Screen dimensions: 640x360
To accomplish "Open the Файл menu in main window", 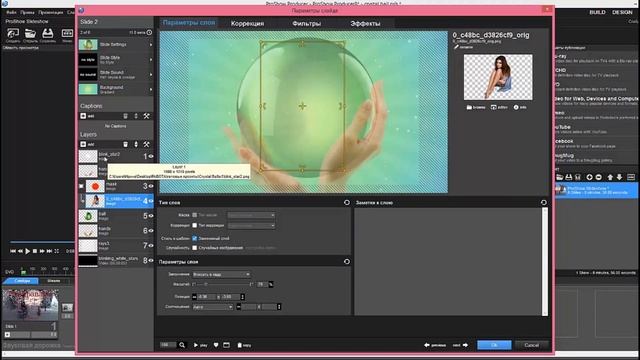I will [x=11, y=13].
